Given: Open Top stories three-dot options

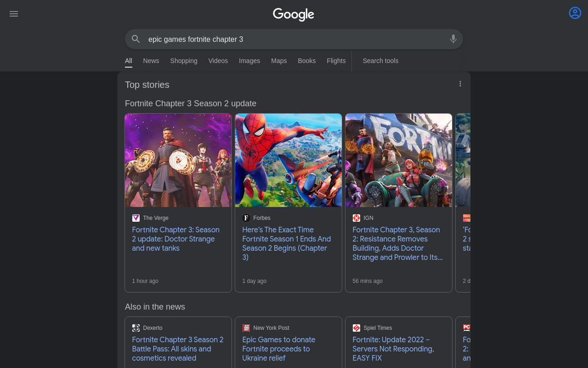Looking at the screenshot, I should (x=460, y=84).
